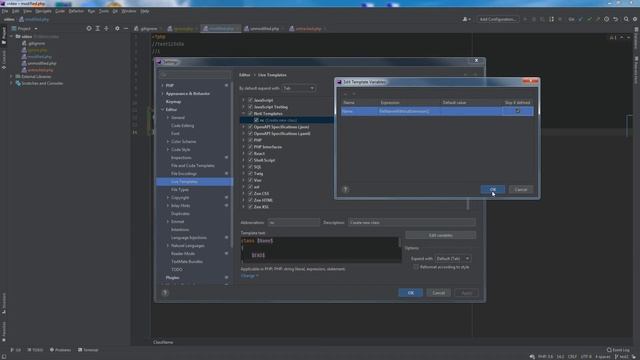Toggle the React template group checkbox
Screen dimensions: 640x360
coord(250,153)
